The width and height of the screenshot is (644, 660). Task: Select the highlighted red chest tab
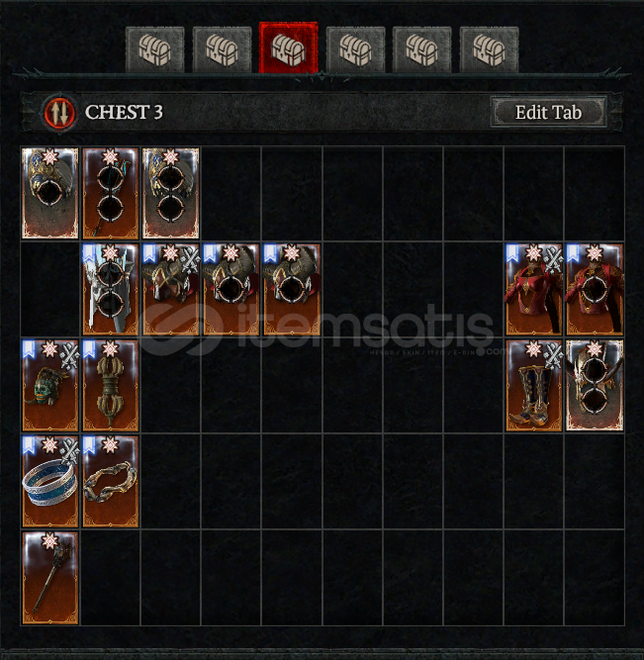(288, 48)
